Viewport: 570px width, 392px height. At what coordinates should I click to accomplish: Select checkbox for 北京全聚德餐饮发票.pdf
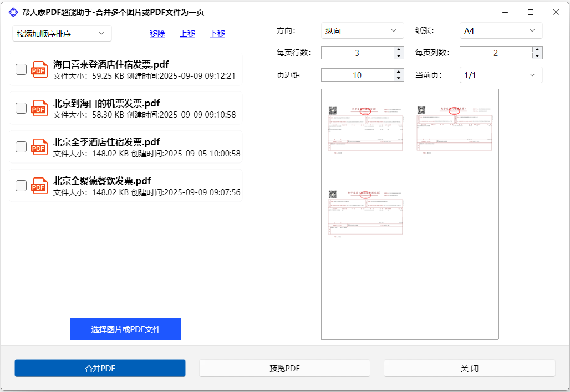click(21, 186)
